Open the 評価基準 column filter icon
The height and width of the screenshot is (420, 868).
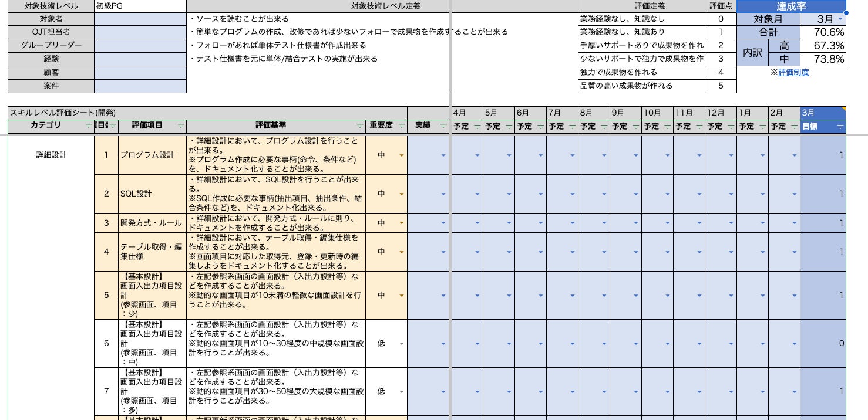point(359,126)
